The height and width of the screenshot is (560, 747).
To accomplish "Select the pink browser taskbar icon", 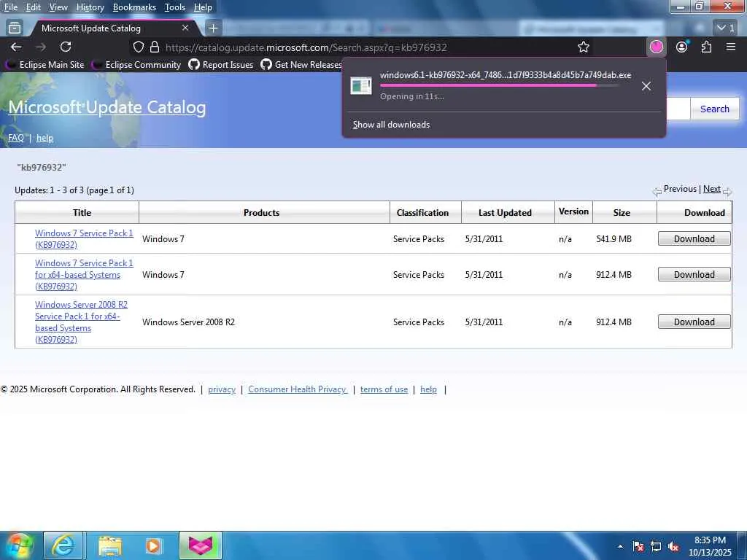I will tap(201, 545).
